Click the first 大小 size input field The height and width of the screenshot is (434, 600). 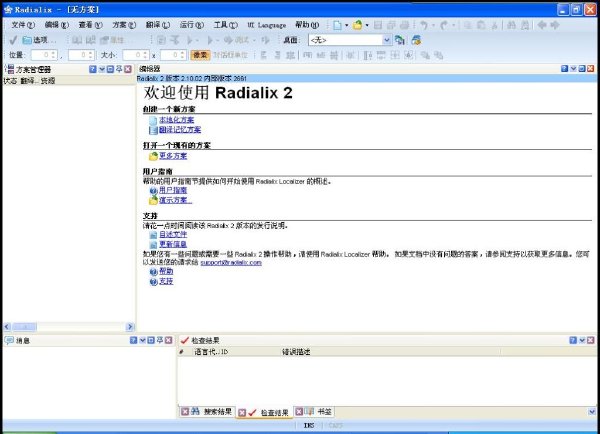coord(136,55)
